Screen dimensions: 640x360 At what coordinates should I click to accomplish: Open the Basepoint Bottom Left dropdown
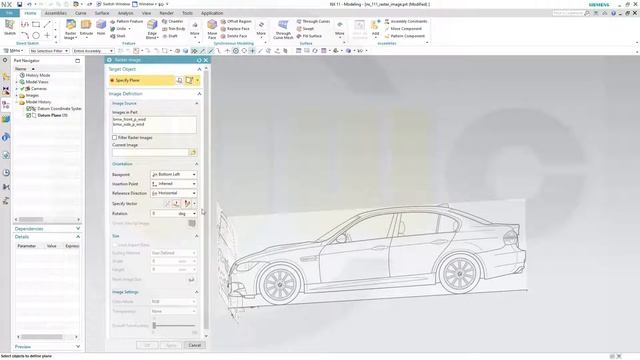(174, 174)
